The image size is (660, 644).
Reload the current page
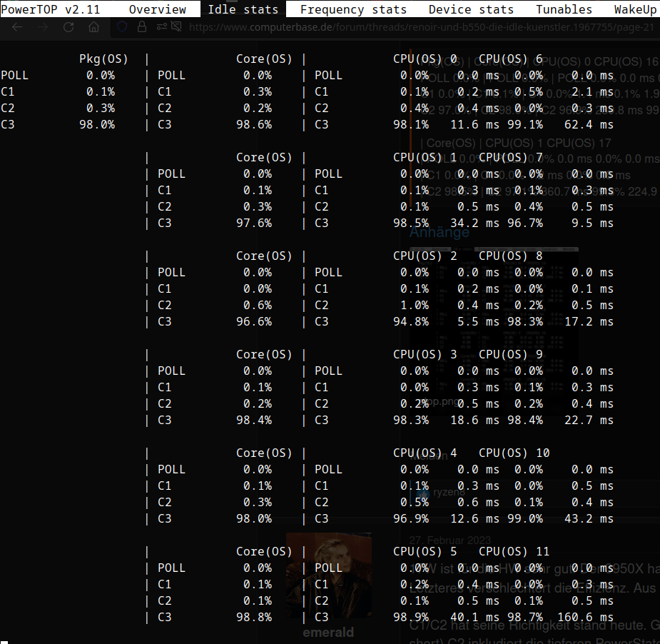click(x=68, y=26)
